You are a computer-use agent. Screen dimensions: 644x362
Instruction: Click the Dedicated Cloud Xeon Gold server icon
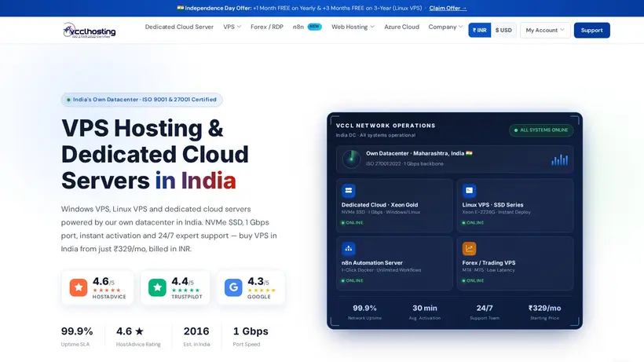(348, 191)
